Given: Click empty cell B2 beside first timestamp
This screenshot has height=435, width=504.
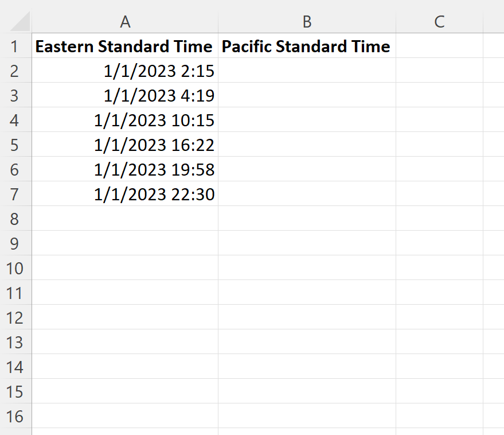Looking at the screenshot, I should pyautogui.click(x=307, y=71).
